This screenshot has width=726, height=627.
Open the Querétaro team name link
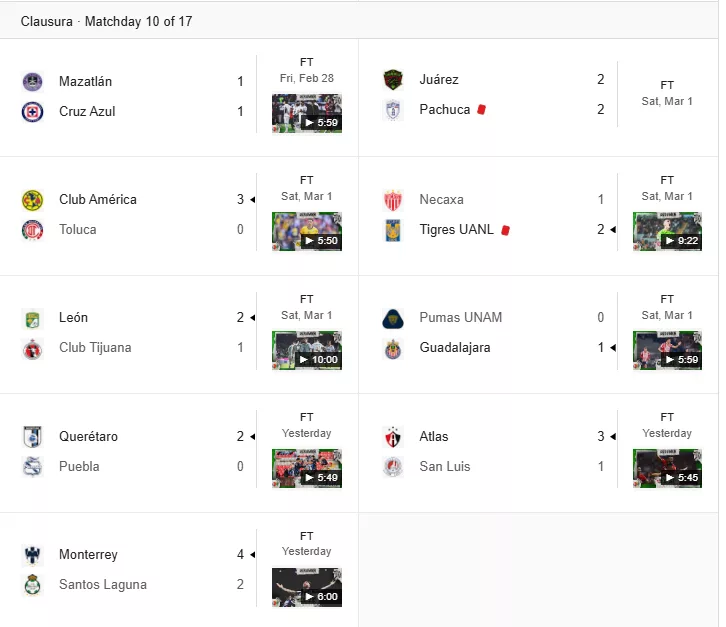click(88, 437)
